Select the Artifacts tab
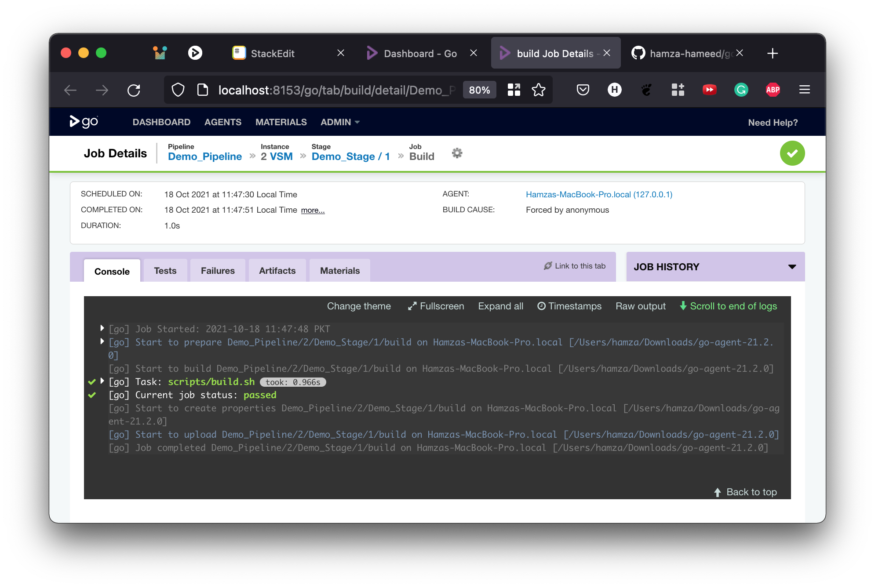This screenshot has height=588, width=875. pyautogui.click(x=277, y=270)
